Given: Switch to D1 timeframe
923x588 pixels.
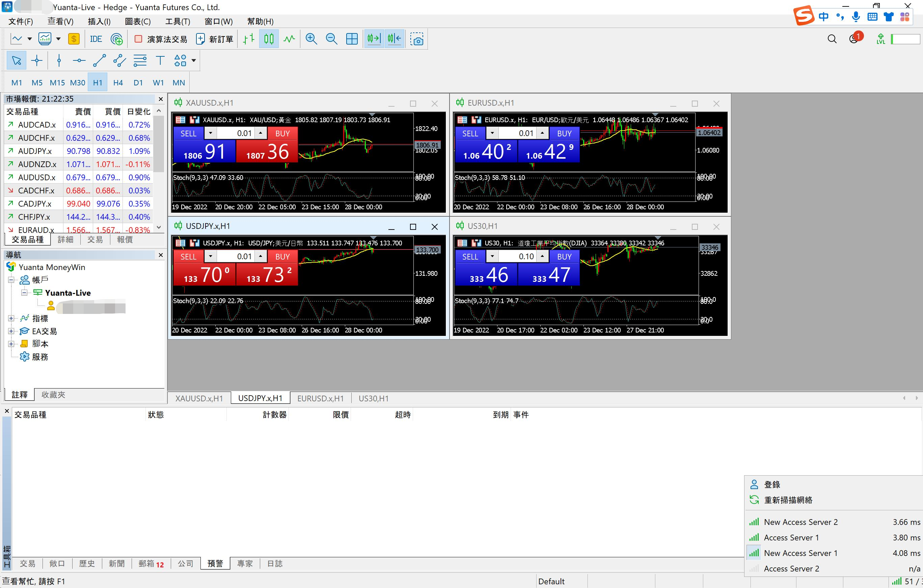Looking at the screenshot, I should [x=138, y=83].
